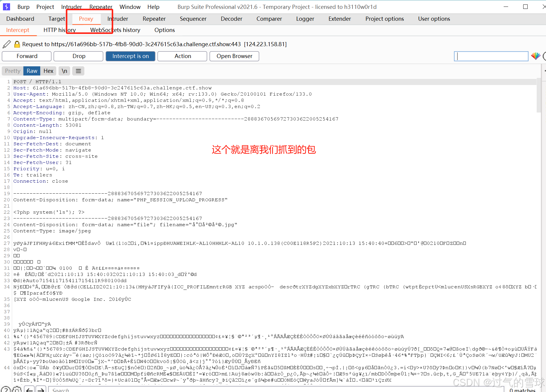
Task: Click the rainbow syntax highlighting icon top-right
Action: [x=536, y=56]
